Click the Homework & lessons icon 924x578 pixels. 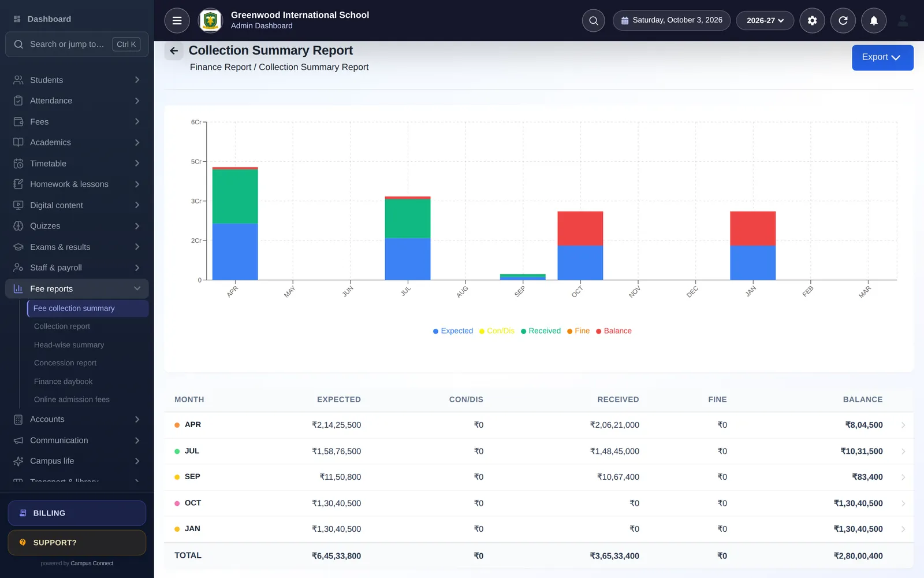[18, 184]
